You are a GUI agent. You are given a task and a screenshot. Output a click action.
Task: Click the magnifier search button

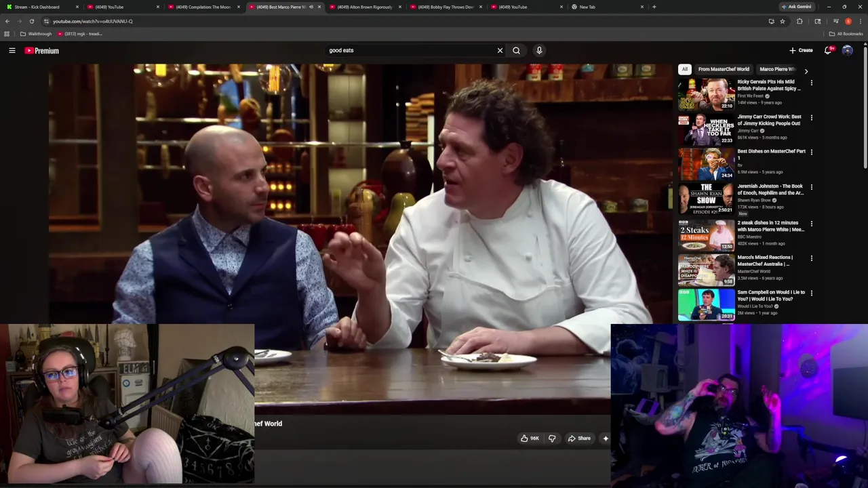(516, 50)
